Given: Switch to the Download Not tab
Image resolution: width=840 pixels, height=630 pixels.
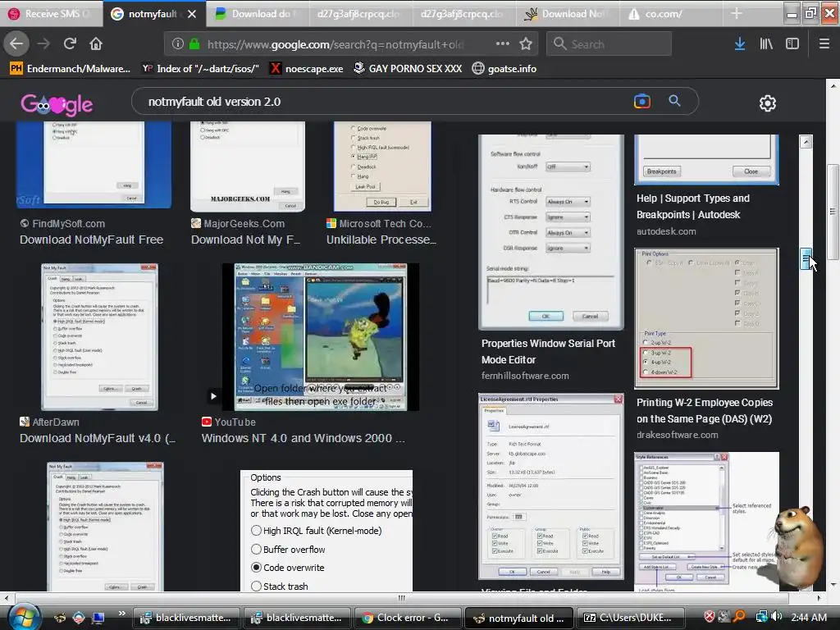Looking at the screenshot, I should [x=568, y=14].
